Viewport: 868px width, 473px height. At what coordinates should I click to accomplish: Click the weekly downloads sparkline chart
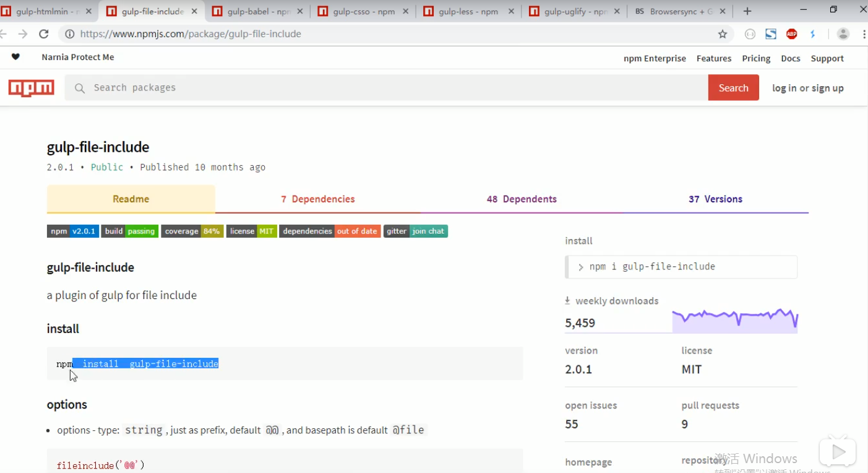(x=735, y=320)
